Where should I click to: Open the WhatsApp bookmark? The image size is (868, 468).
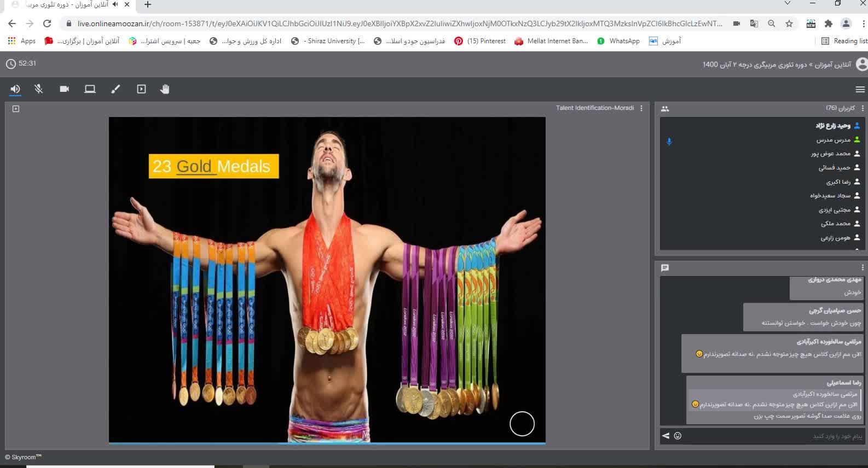tap(618, 41)
